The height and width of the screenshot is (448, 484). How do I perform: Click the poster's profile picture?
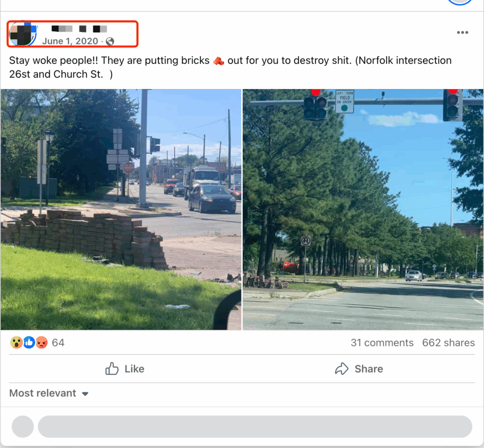point(23,34)
